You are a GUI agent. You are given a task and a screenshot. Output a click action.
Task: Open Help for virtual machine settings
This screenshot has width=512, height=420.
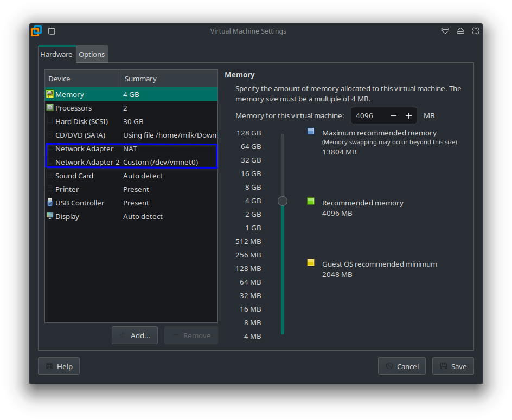tap(59, 366)
